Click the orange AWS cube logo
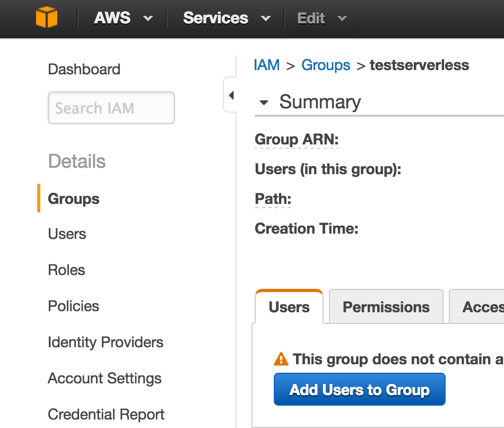Viewport: 504px width, 428px height. tap(46, 18)
